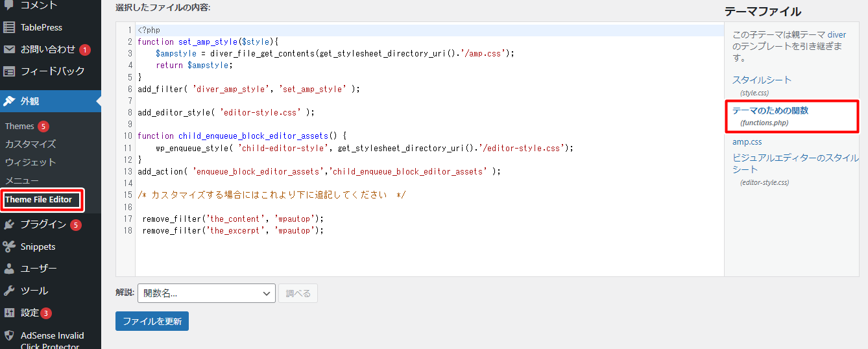Screen dimensions: 868x349
Task: Select Theme File Editor submenu item
Action: pos(39,199)
